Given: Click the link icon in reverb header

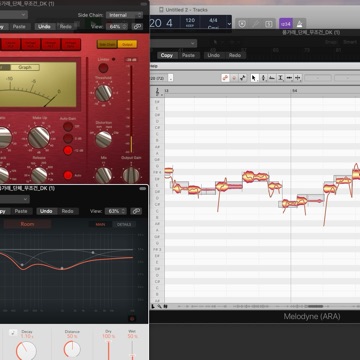Looking at the screenshot, I should (136, 211).
